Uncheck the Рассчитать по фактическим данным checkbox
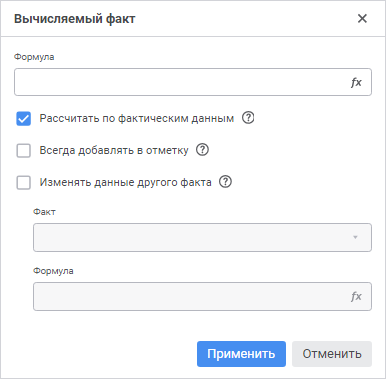The height and width of the screenshot is (379, 386). click(x=24, y=119)
